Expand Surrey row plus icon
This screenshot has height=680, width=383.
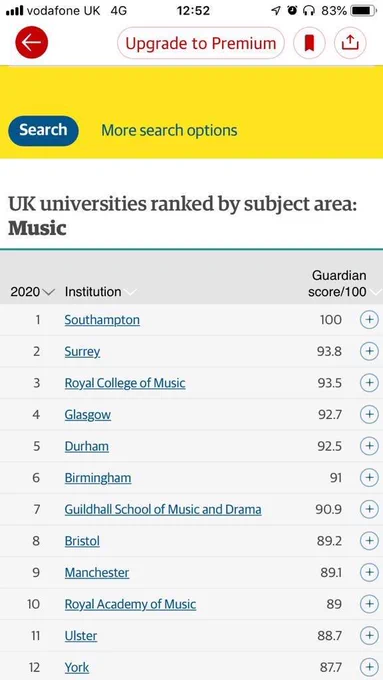coord(369,352)
